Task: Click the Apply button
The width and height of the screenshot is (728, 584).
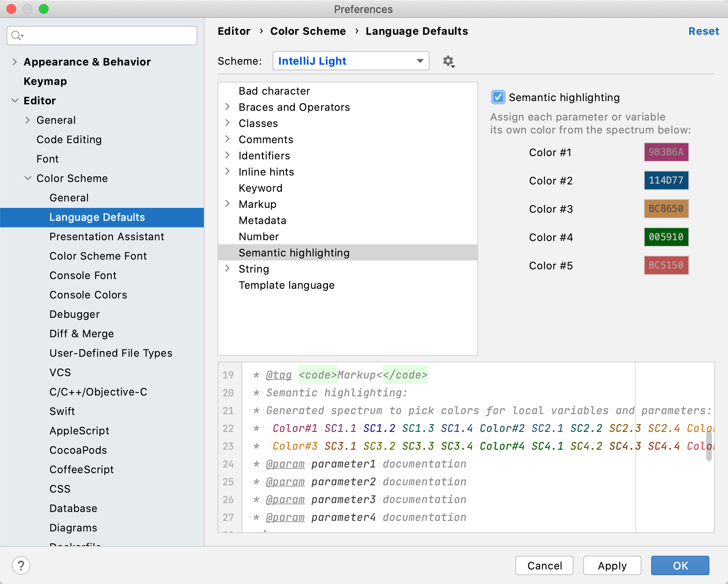Action: click(612, 565)
